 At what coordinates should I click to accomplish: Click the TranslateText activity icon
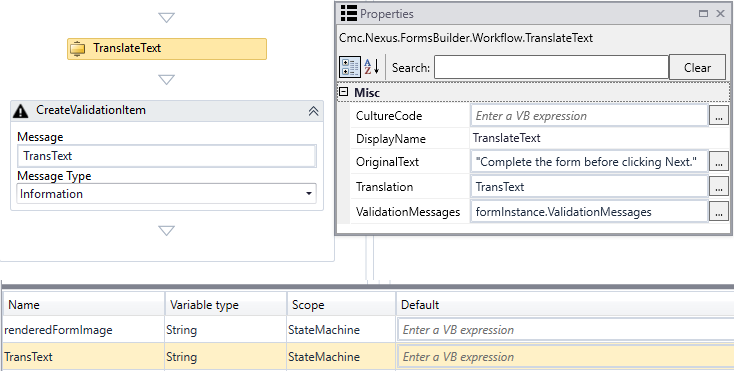pyautogui.click(x=78, y=49)
